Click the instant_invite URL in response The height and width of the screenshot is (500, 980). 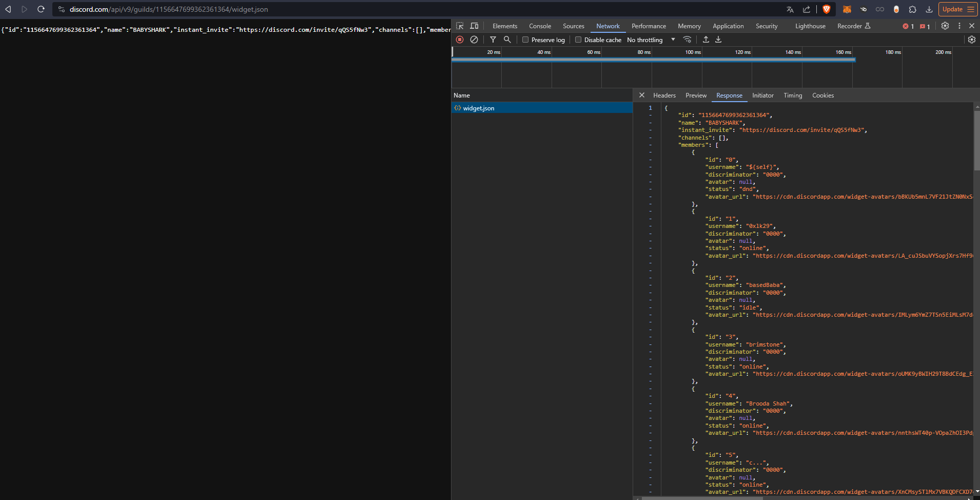[802, 130]
